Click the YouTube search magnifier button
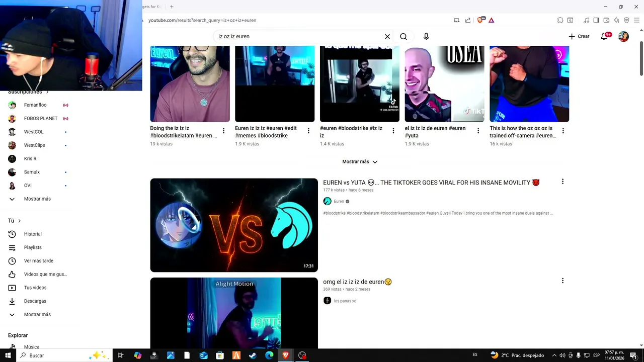Image resolution: width=644 pixels, height=362 pixels. coord(404,36)
